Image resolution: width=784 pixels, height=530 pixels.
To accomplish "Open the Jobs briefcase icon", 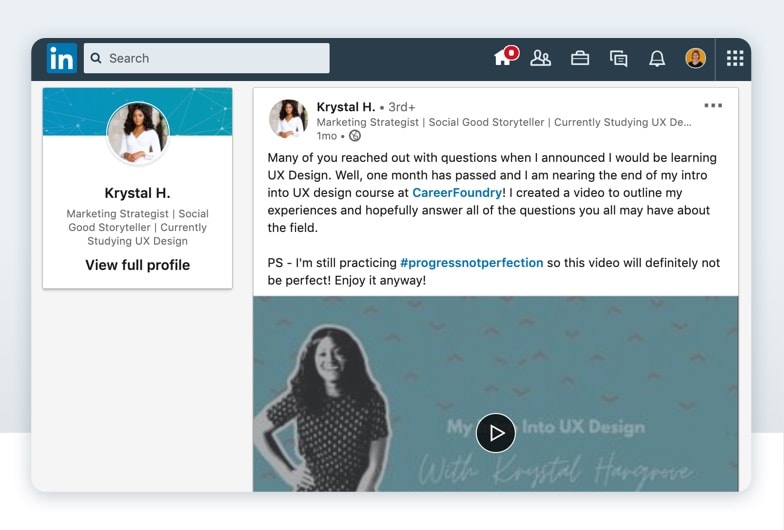I will 580,58.
